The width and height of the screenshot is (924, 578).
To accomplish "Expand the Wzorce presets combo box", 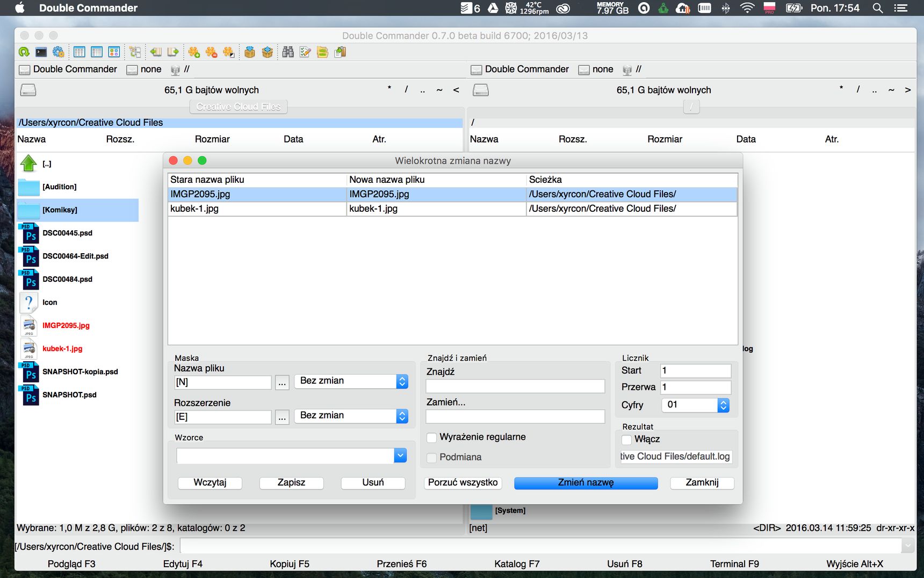I will [400, 455].
